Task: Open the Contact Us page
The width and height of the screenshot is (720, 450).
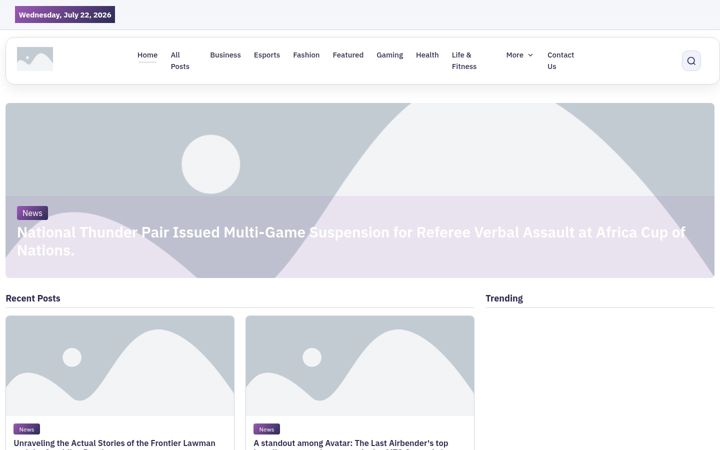Action: [561, 61]
